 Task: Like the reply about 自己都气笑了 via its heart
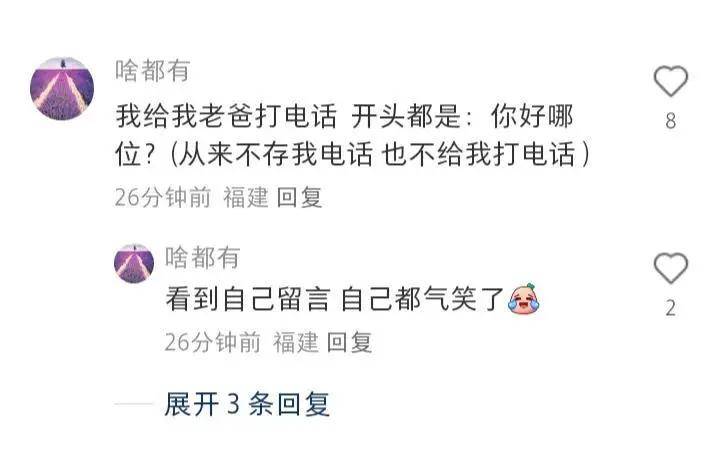click(x=670, y=268)
